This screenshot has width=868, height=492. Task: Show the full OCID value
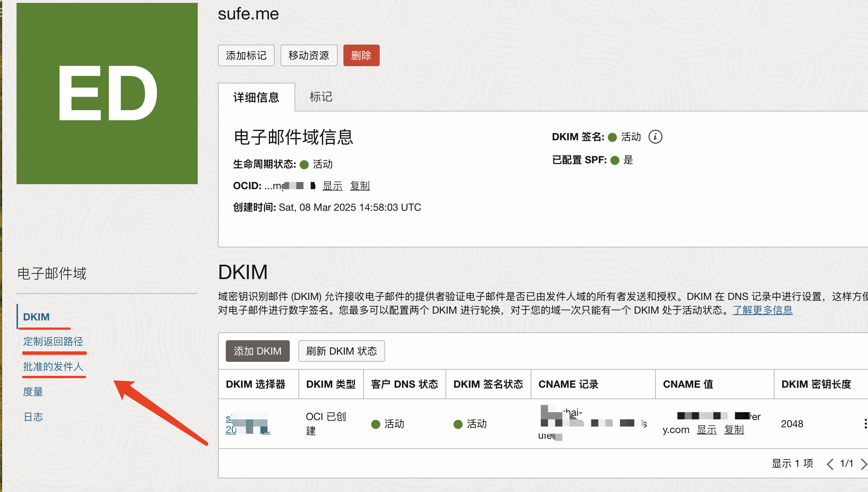(332, 186)
